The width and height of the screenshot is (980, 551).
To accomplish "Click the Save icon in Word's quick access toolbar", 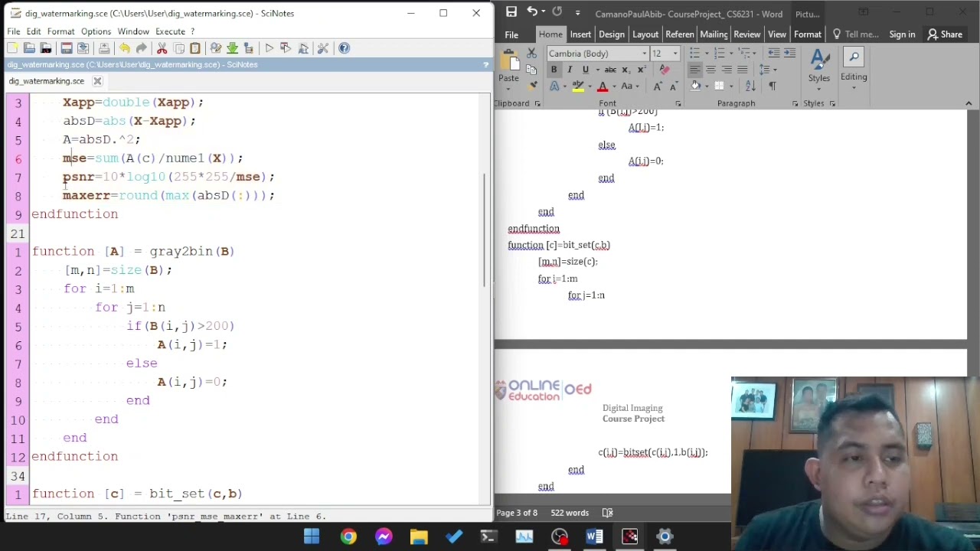I will pyautogui.click(x=511, y=13).
